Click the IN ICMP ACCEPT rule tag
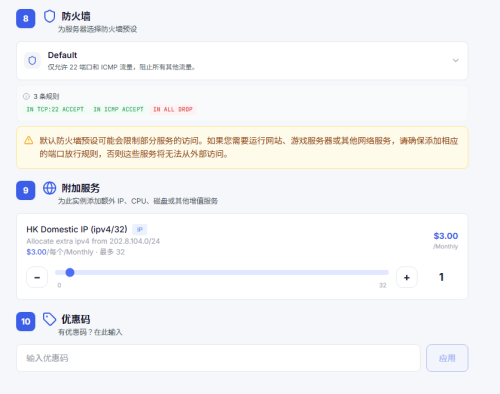Viewport: 500px width, 394px height. 118,109
